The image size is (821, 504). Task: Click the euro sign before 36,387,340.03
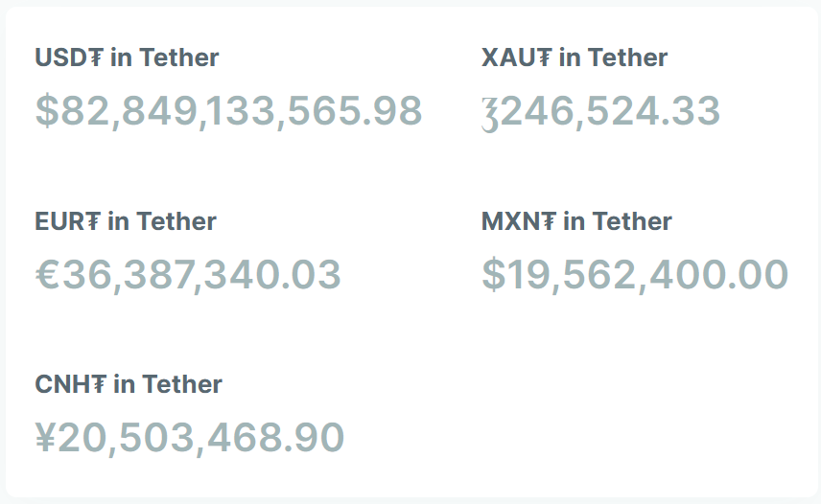pyautogui.click(x=48, y=276)
